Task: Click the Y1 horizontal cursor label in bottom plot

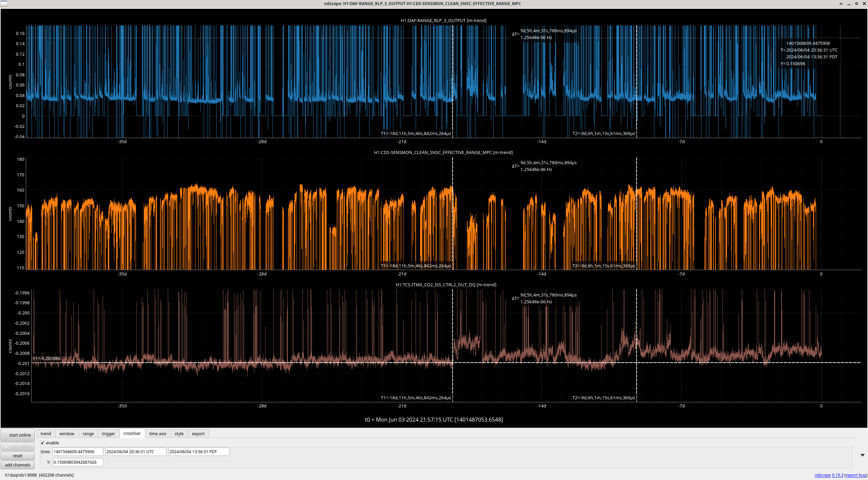Action: pos(46,358)
